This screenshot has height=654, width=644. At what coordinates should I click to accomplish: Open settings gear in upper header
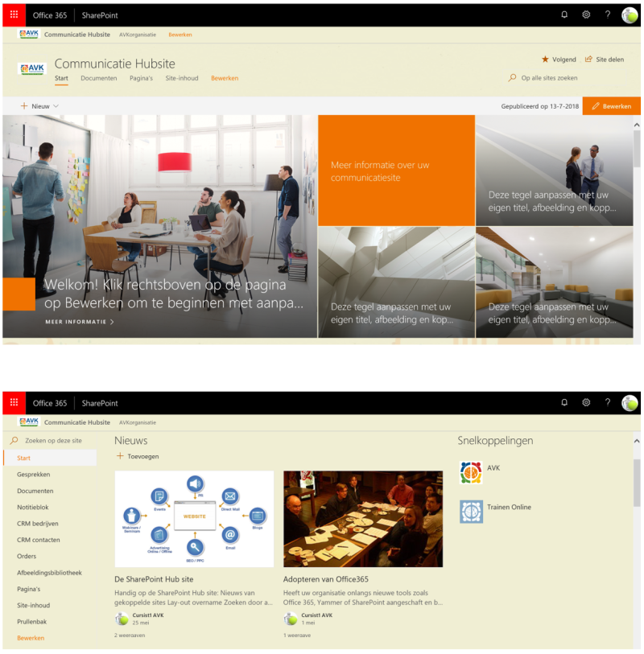point(586,15)
